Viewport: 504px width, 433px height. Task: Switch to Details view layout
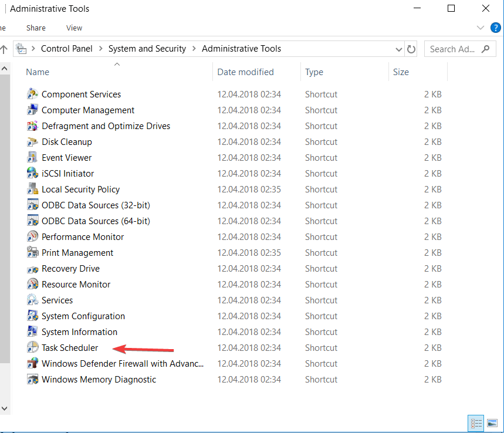tap(476, 423)
